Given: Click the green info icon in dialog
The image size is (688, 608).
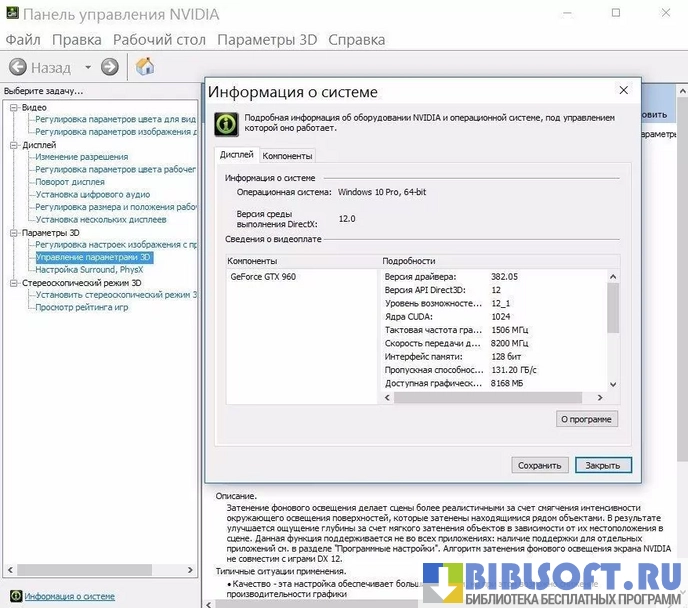Looking at the screenshot, I should click(x=227, y=124).
